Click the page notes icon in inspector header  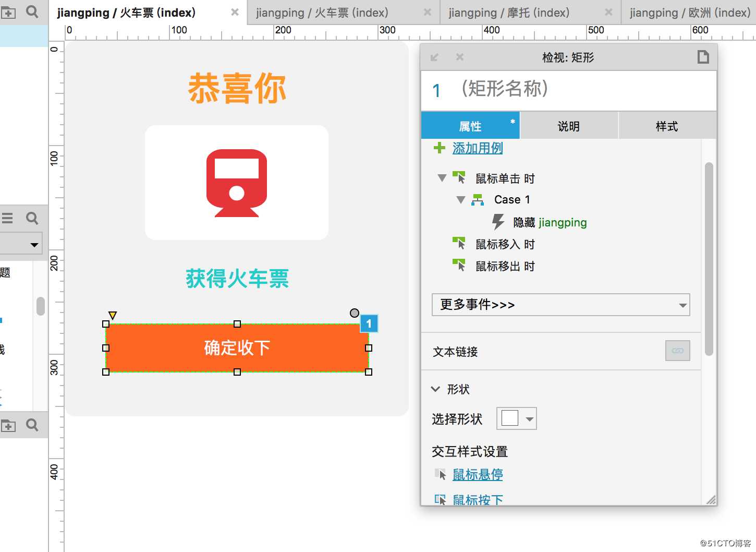(703, 57)
